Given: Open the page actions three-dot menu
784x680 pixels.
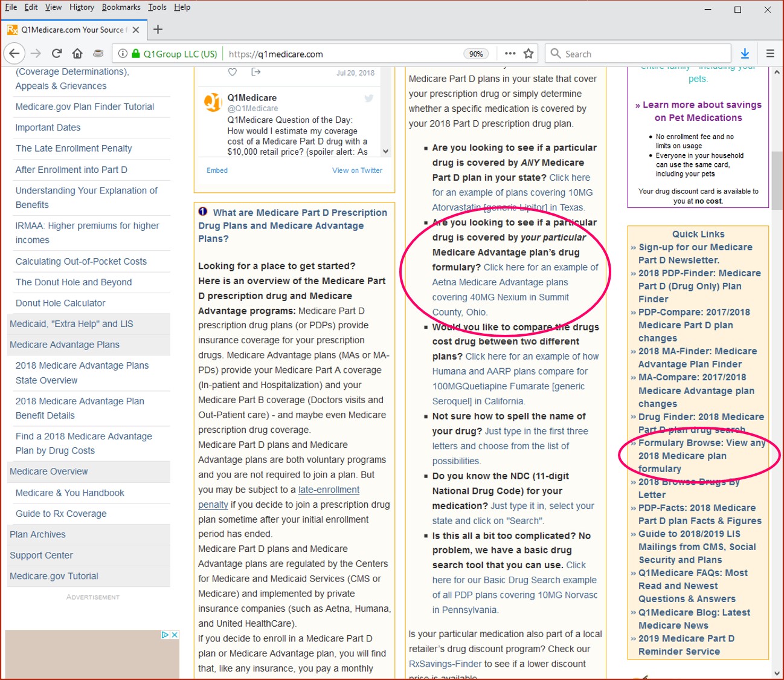Looking at the screenshot, I should pos(510,53).
